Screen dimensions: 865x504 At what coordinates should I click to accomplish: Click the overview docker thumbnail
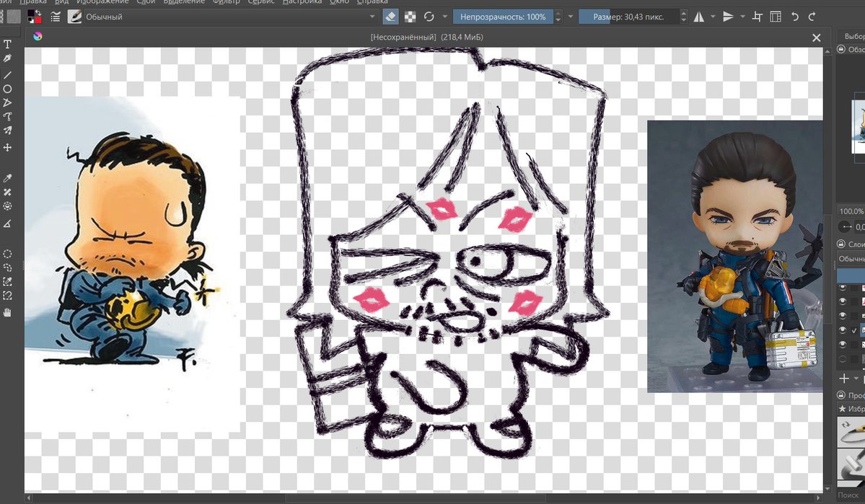click(859, 127)
